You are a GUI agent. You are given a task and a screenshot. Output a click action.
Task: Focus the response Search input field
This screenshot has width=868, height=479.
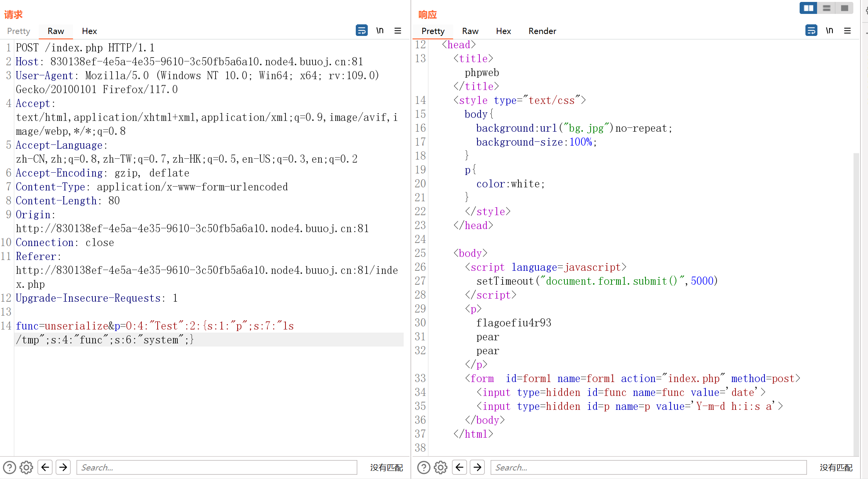[x=649, y=467]
